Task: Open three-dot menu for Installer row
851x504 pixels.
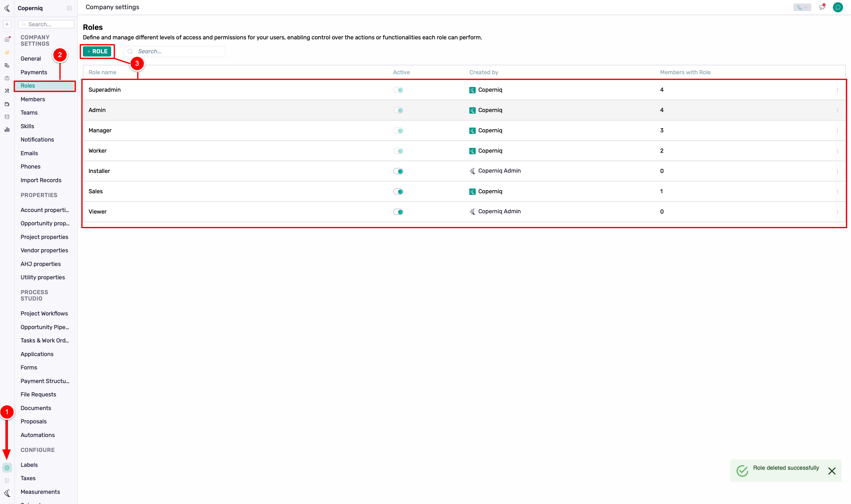Action: [837, 171]
